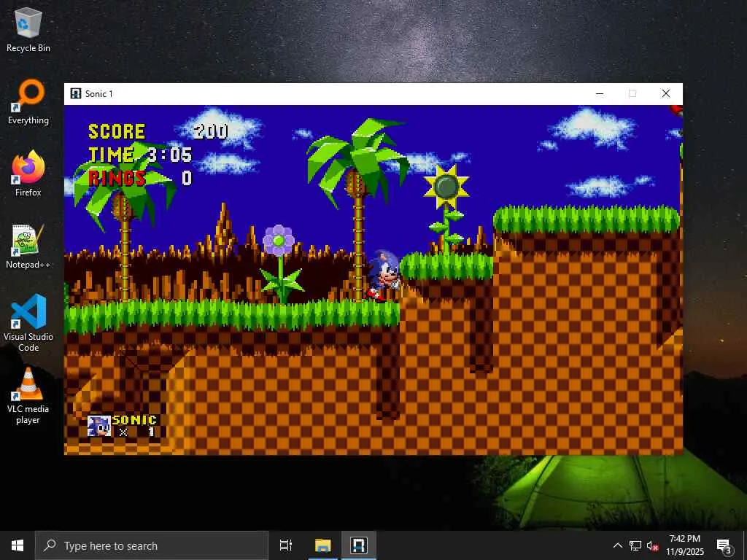Click the purple flower in game

pos(279,241)
